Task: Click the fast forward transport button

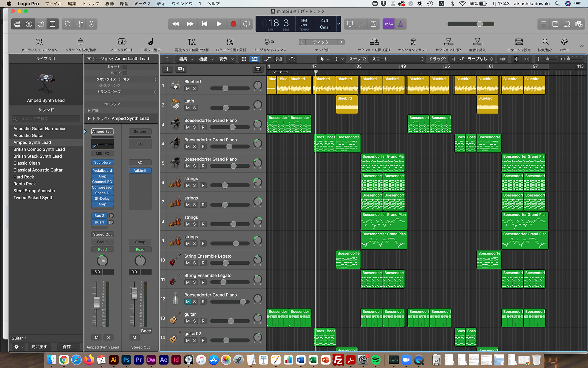Action: (x=190, y=24)
